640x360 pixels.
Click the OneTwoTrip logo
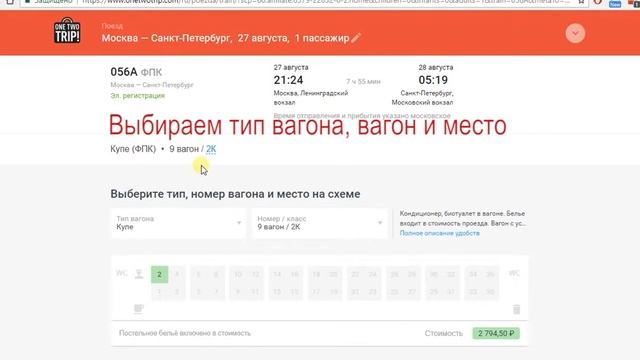pos(67,31)
